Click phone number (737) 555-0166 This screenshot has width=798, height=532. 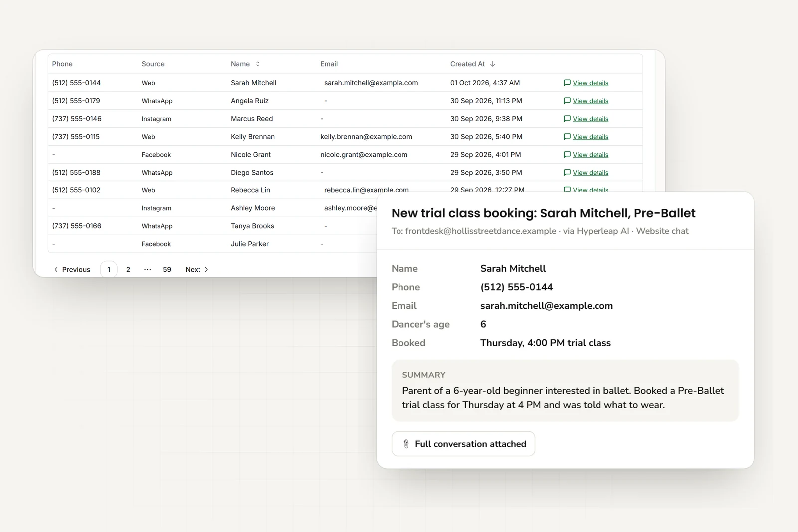pyautogui.click(x=77, y=226)
